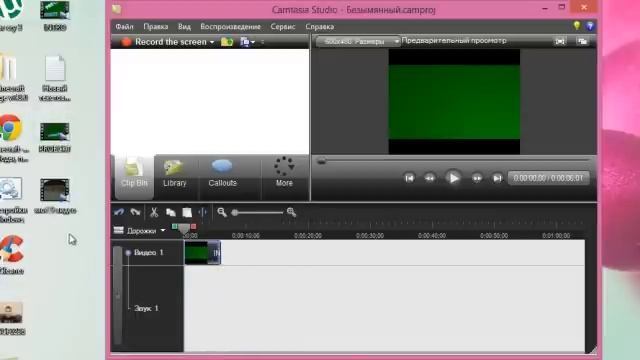Screen dimensions: 640x360
Task: Open the Сервис menu
Action: pos(282,27)
